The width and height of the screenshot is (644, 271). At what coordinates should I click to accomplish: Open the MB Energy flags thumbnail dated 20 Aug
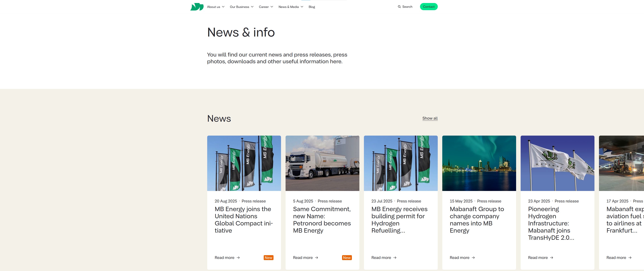click(x=244, y=163)
